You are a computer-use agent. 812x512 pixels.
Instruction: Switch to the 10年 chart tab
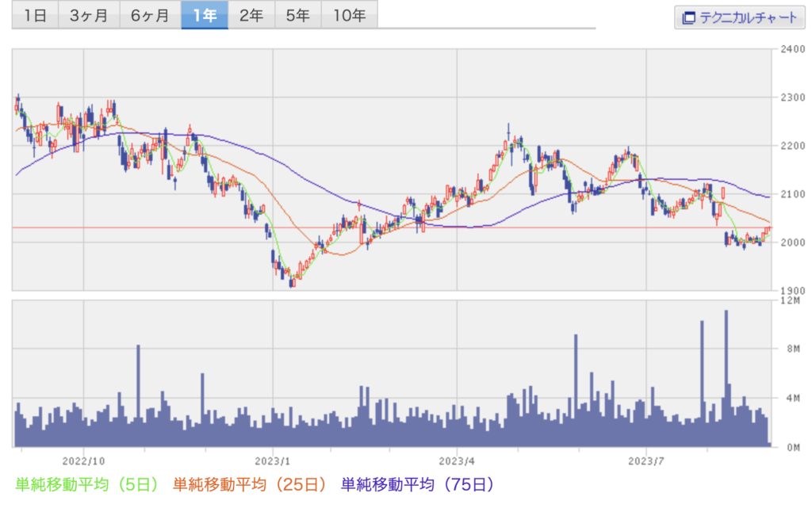(350, 16)
